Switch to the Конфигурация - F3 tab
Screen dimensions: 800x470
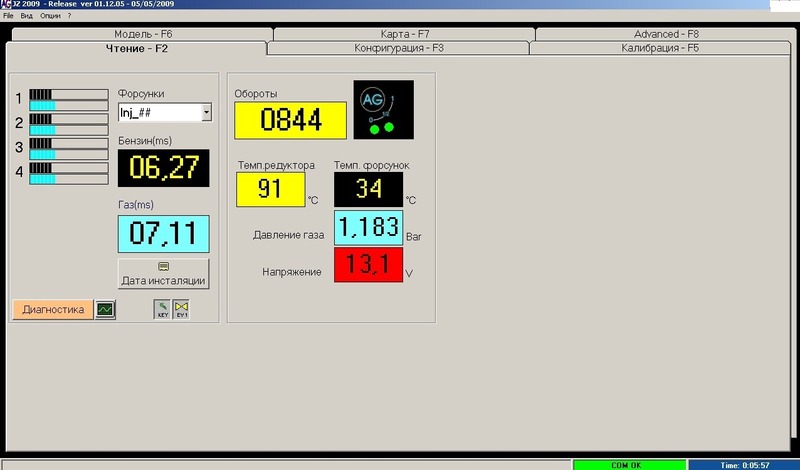tap(399, 48)
